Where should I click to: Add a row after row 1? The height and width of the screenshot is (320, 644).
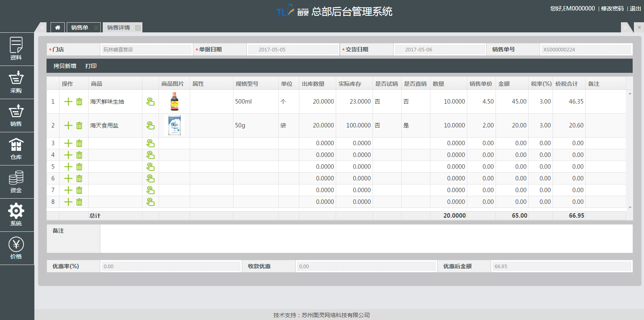click(68, 102)
